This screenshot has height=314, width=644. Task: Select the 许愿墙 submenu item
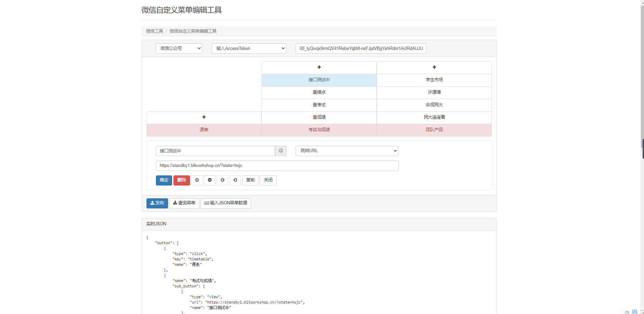[434, 92]
